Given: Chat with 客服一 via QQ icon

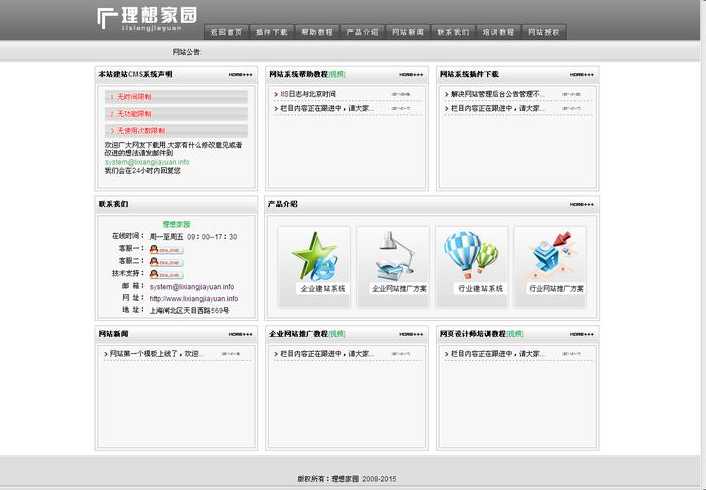Looking at the screenshot, I should point(166,249).
